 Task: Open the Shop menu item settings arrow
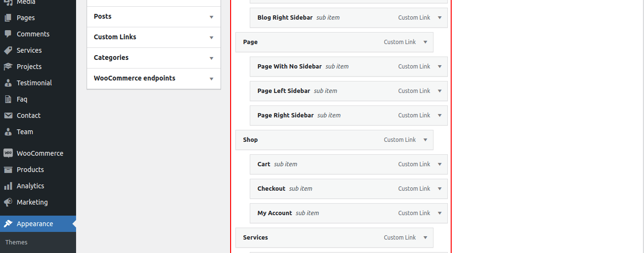click(x=425, y=140)
